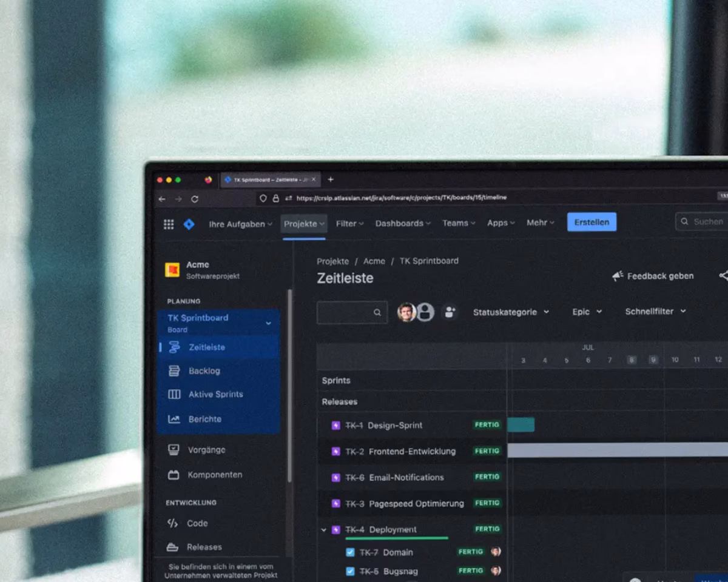
Task: Click the Feedback geben megaphone icon
Action: point(618,276)
